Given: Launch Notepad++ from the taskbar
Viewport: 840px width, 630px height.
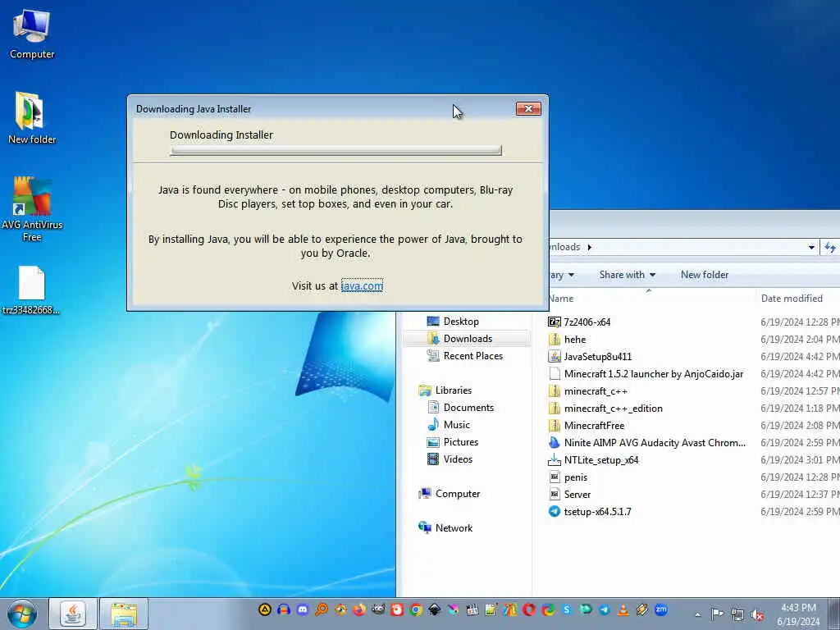Looking at the screenshot, I should click(491, 609).
